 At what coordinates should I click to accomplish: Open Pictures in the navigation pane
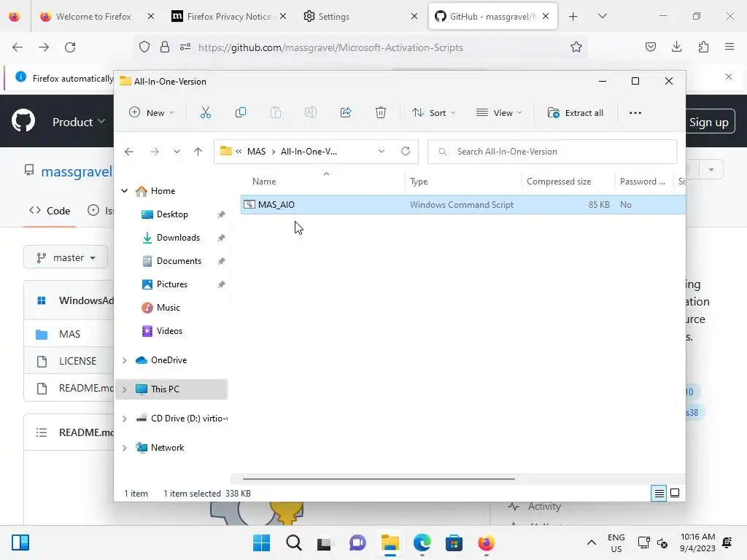tap(172, 284)
